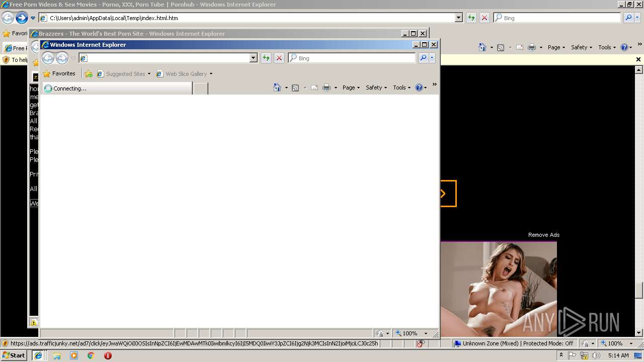This screenshot has width=644, height=362.
Task: Open Tools menu in front IE window
Action: click(x=402, y=87)
